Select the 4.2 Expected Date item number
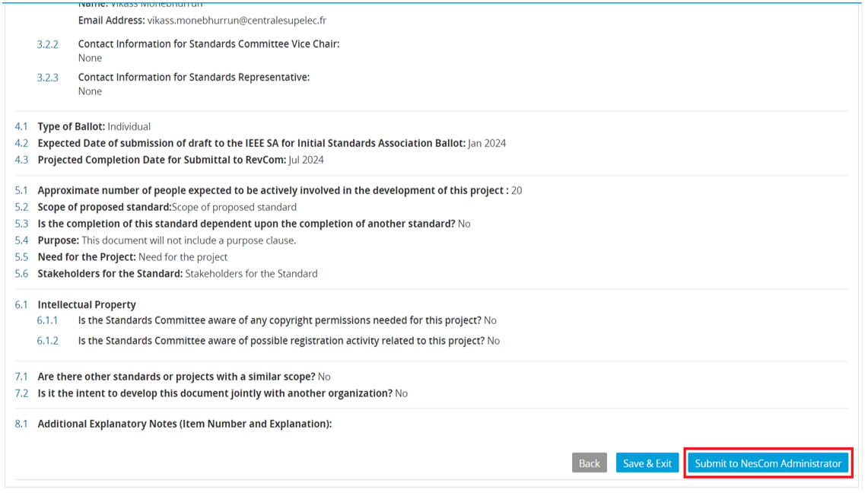This screenshot has height=493, width=868. [x=21, y=143]
